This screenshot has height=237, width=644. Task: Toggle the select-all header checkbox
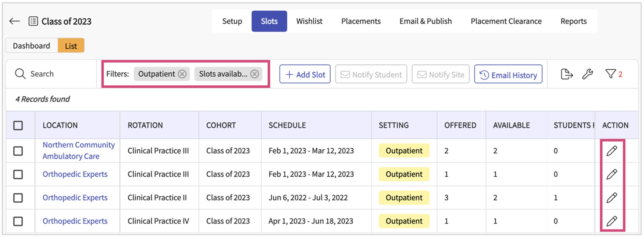point(18,126)
